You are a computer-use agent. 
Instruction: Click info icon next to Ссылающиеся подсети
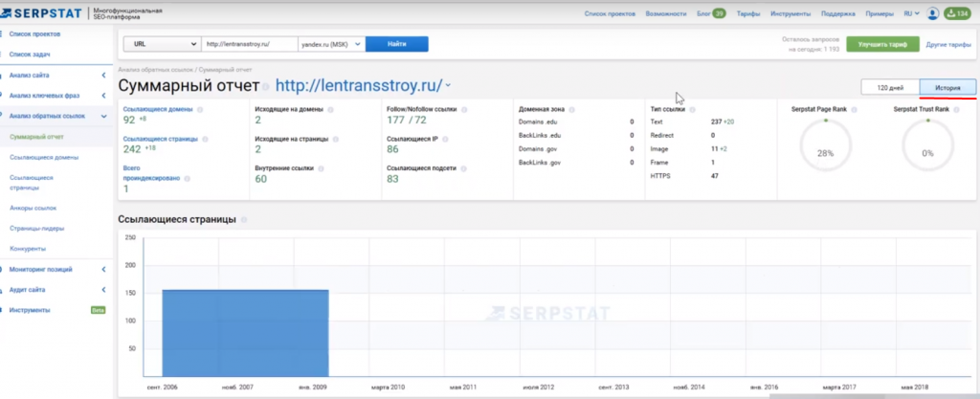pos(463,168)
